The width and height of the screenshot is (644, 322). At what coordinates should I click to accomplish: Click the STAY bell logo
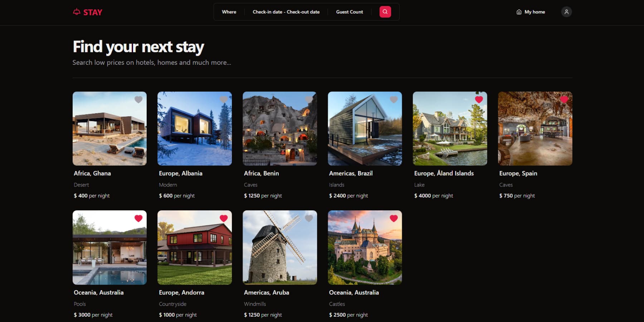88,12
